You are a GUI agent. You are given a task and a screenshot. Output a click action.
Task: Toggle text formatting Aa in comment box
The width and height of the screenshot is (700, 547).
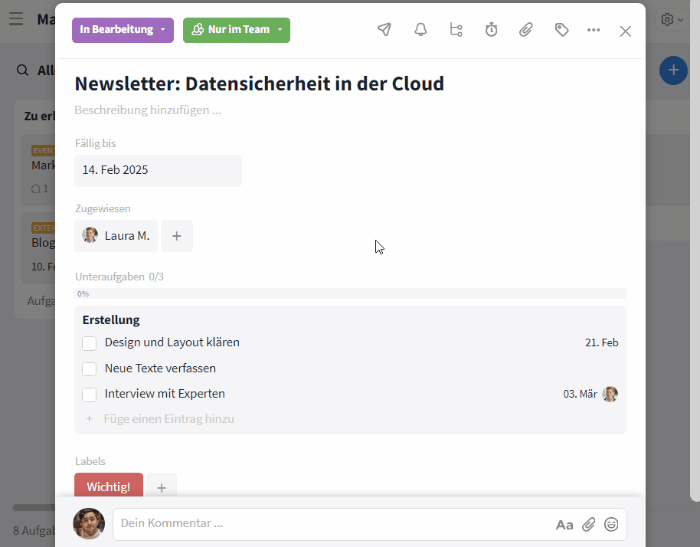[564, 524]
